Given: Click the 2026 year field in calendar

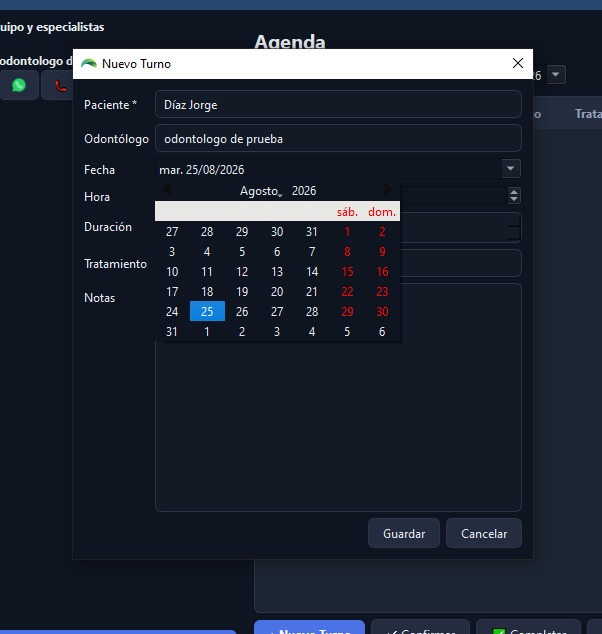Looking at the screenshot, I should pyautogui.click(x=304, y=191).
